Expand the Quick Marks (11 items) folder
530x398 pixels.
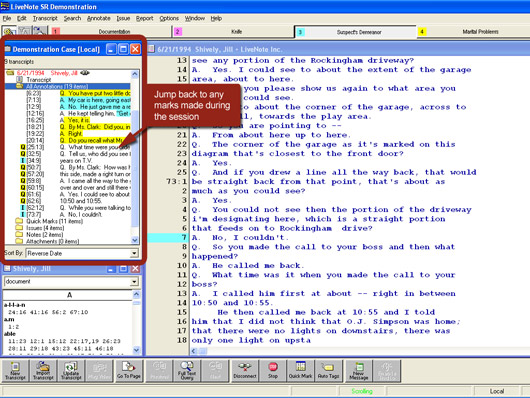[x=19, y=221]
